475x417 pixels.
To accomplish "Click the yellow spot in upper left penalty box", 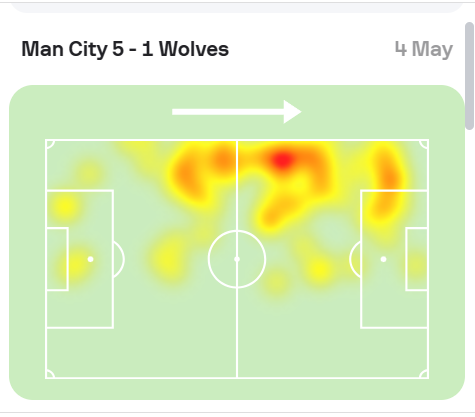I will coord(65,207).
